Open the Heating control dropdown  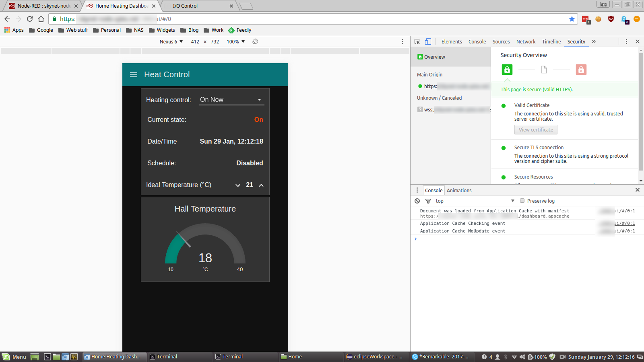[231, 100]
